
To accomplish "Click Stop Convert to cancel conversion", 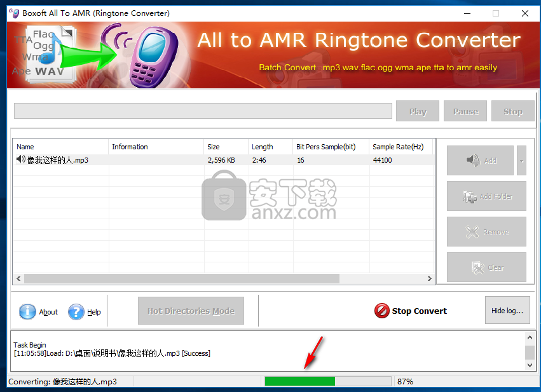I will pyautogui.click(x=410, y=311).
